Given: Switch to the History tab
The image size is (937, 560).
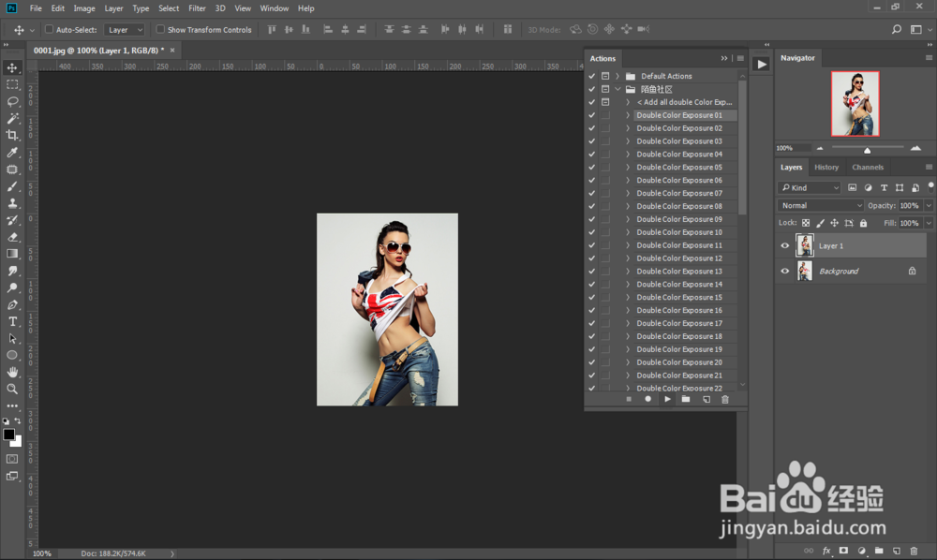Looking at the screenshot, I should 826,168.
